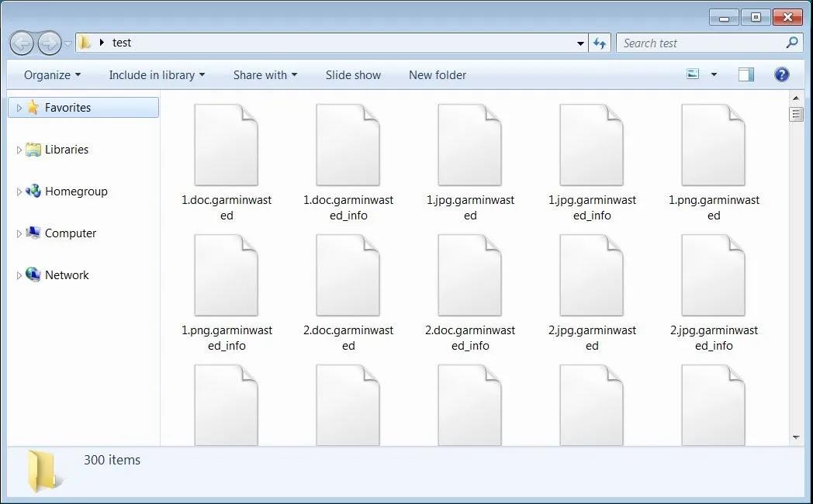Click the scrollbar up arrow
813x504 pixels.
click(796, 98)
